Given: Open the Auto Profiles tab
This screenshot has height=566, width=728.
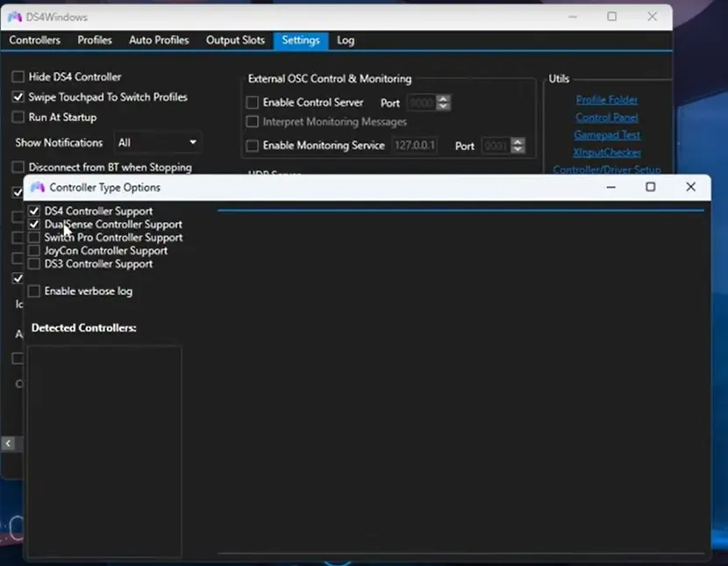Looking at the screenshot, I should (159, 40).
